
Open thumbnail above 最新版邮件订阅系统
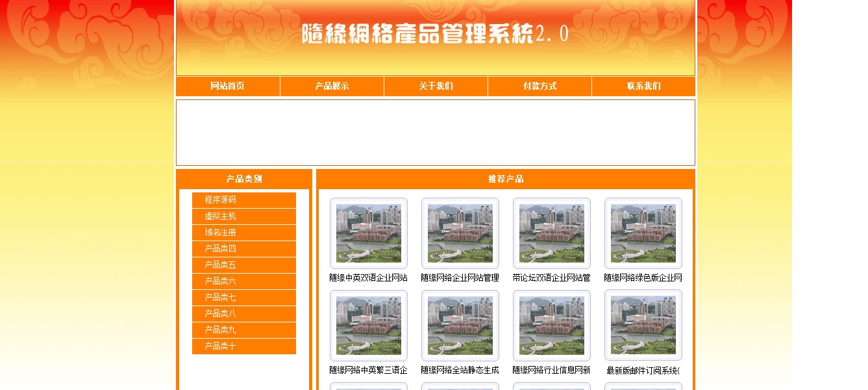pyautogui.click(x=643, y=326)
